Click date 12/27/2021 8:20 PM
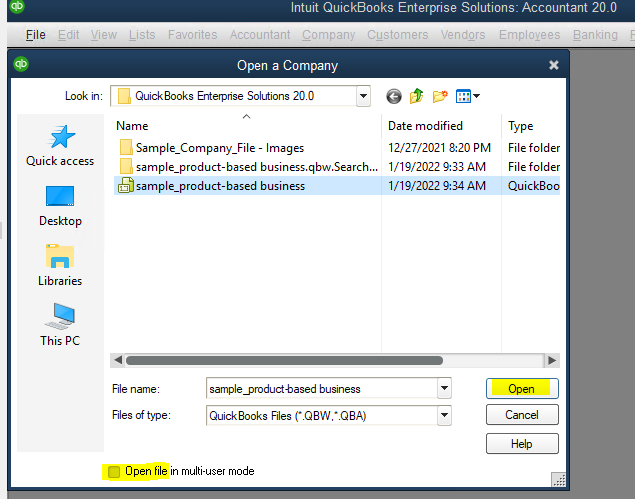 (439, 148)
